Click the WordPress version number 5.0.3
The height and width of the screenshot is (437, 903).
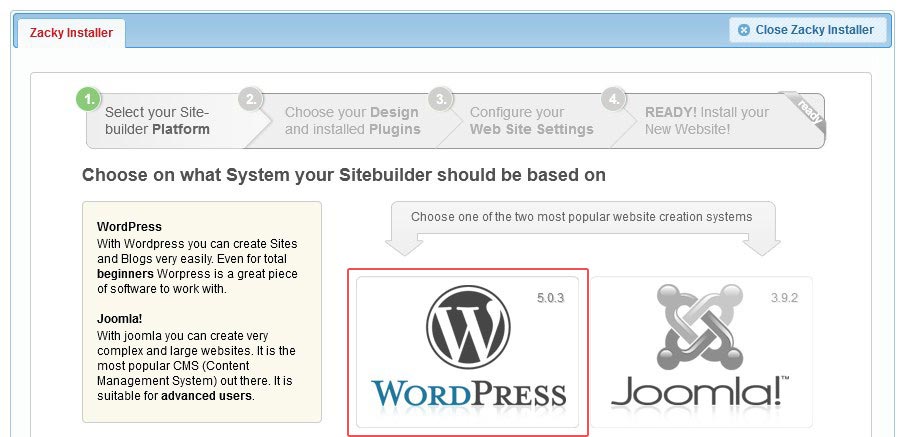tap(551, 298)
